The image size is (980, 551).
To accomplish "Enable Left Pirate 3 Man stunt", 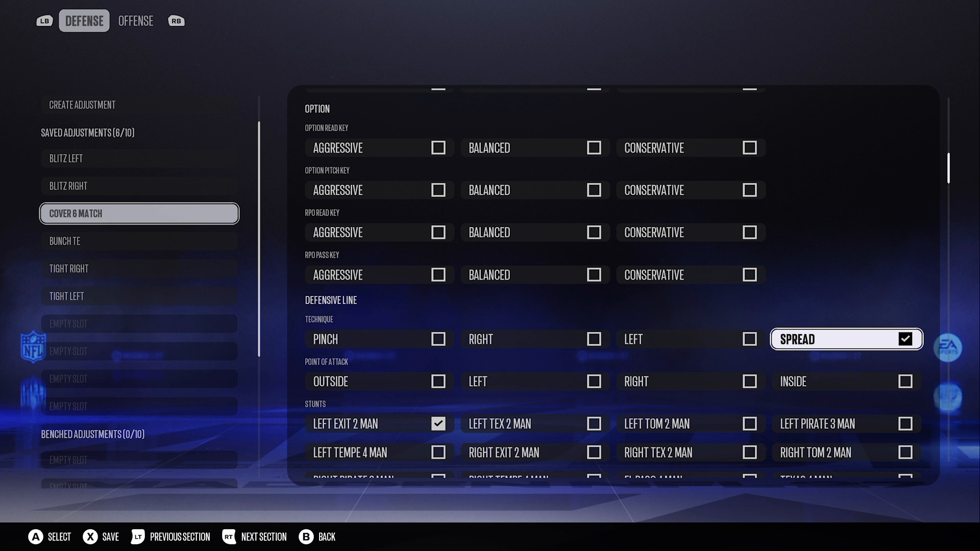I will pyautogui.click(x=905, y=424).
